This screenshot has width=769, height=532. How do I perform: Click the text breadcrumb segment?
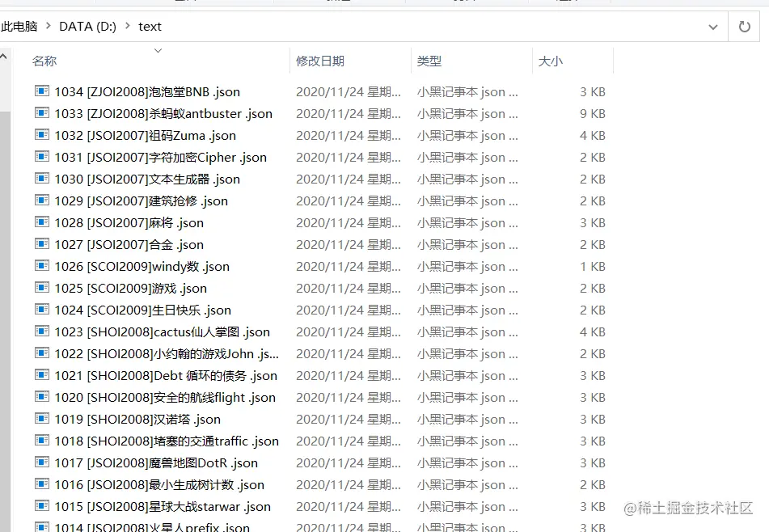click(x=149, y=26)
